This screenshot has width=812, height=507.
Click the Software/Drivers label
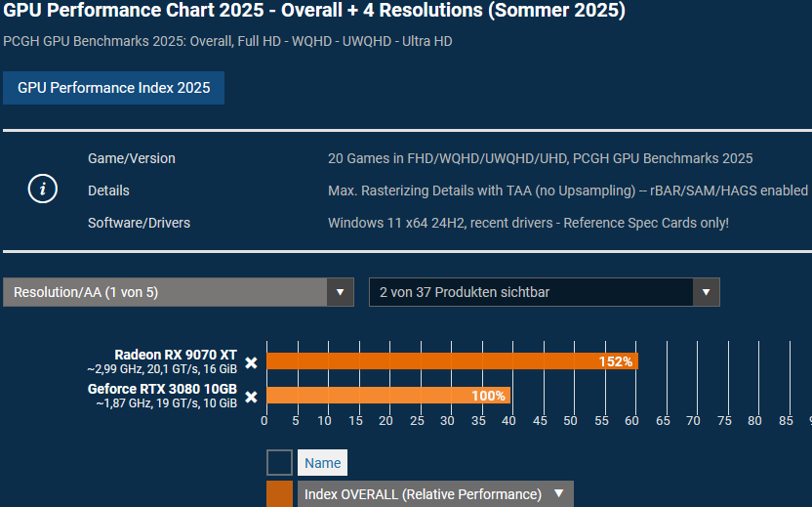[x=139, y=223]
